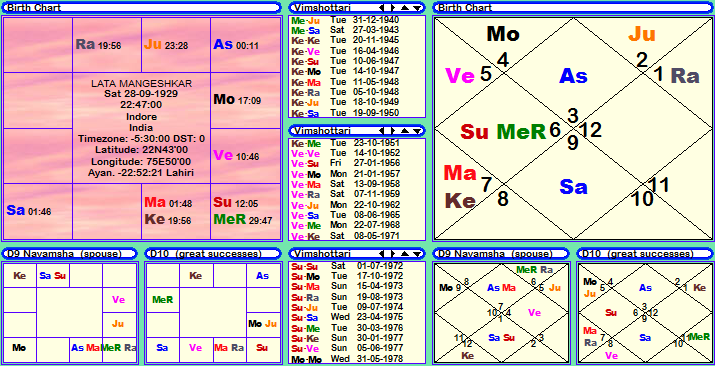
Task: Click Ju in the large diamond birth chart
Action: (642, 34)
